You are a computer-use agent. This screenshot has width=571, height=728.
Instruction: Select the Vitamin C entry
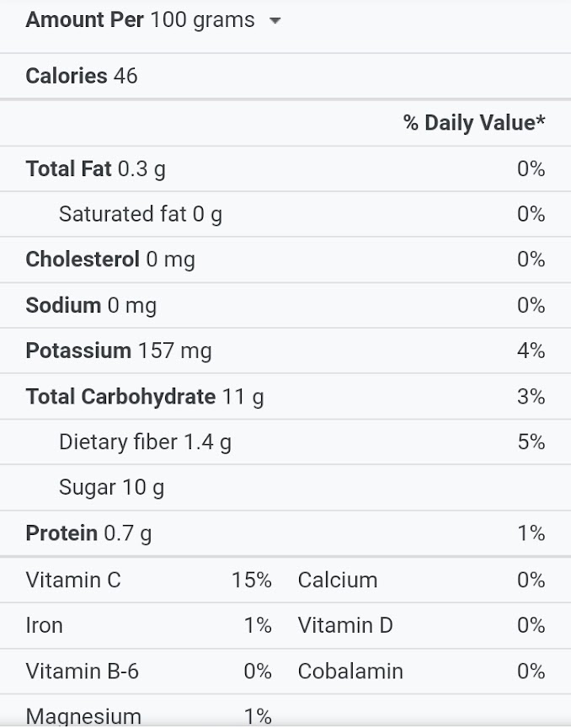coord(73,580)
